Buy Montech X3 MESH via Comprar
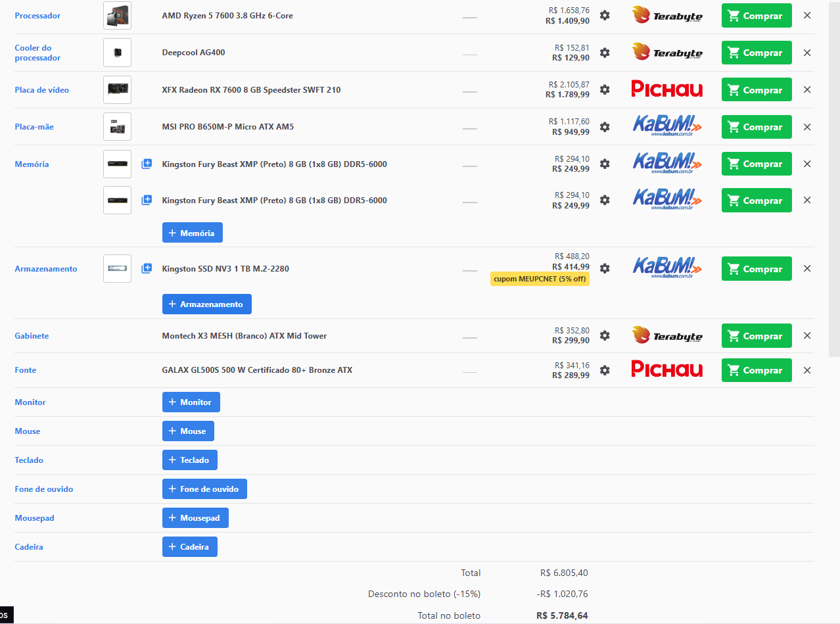The height and width of the screenshot is (624, 840). click(x=757, y=336)
